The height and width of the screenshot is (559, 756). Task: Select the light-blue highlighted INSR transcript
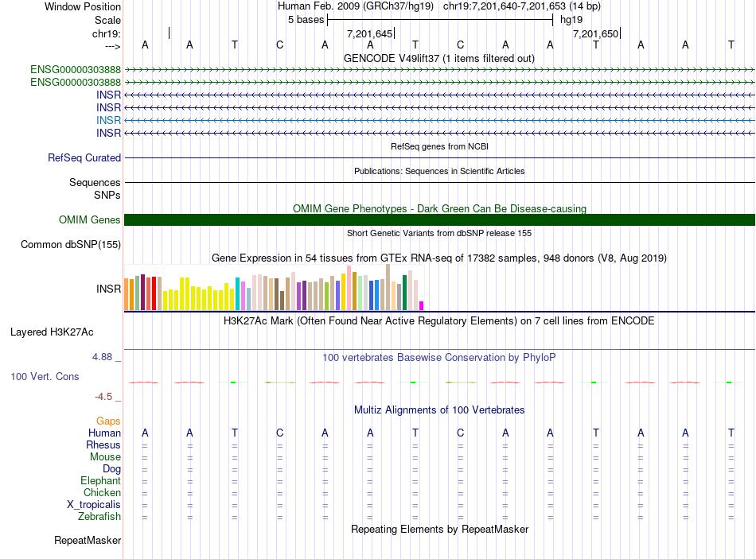point(439,120)
